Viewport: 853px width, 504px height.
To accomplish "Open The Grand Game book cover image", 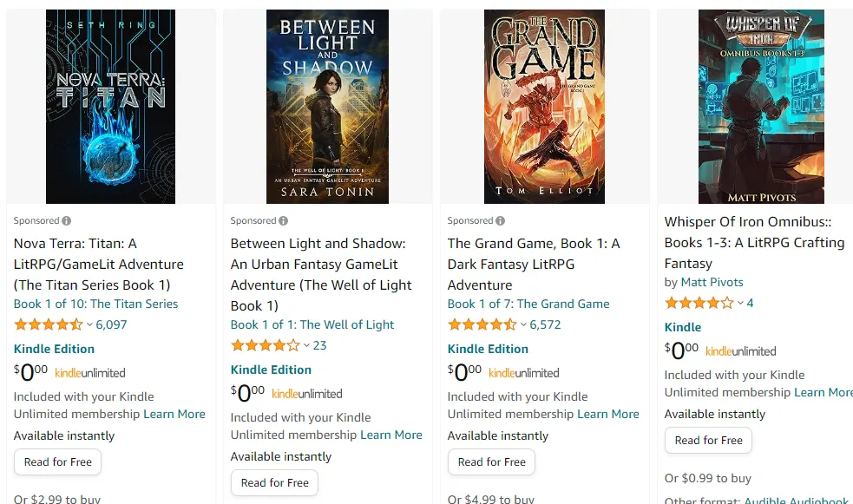I will tap(545, 107).
